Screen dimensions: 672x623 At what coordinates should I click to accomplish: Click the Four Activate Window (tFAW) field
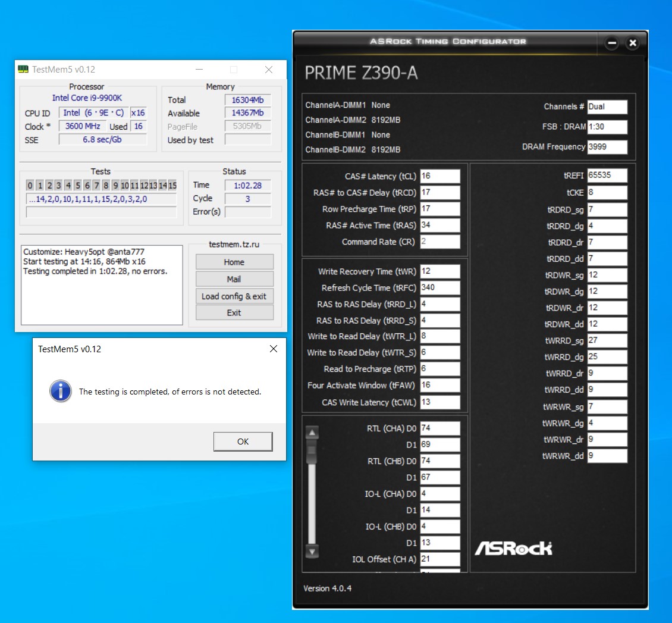point(440,385)
